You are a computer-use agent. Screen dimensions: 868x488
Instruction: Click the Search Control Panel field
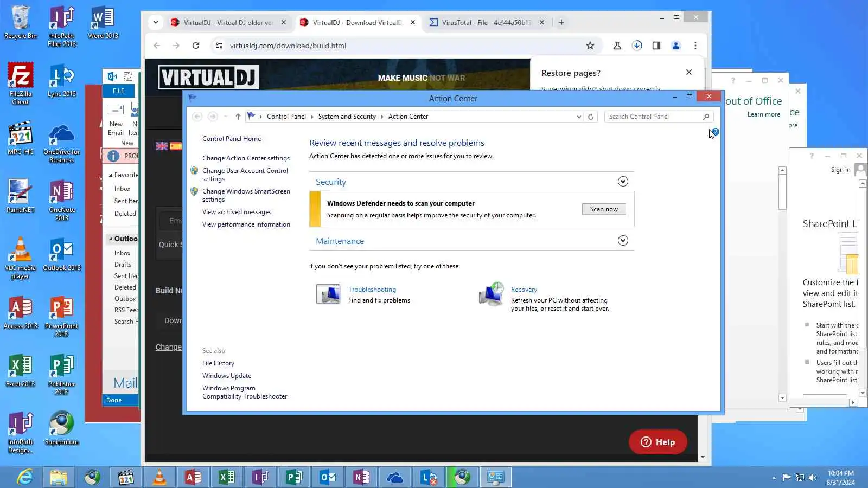pyautogui.click(x=654, y=117)
